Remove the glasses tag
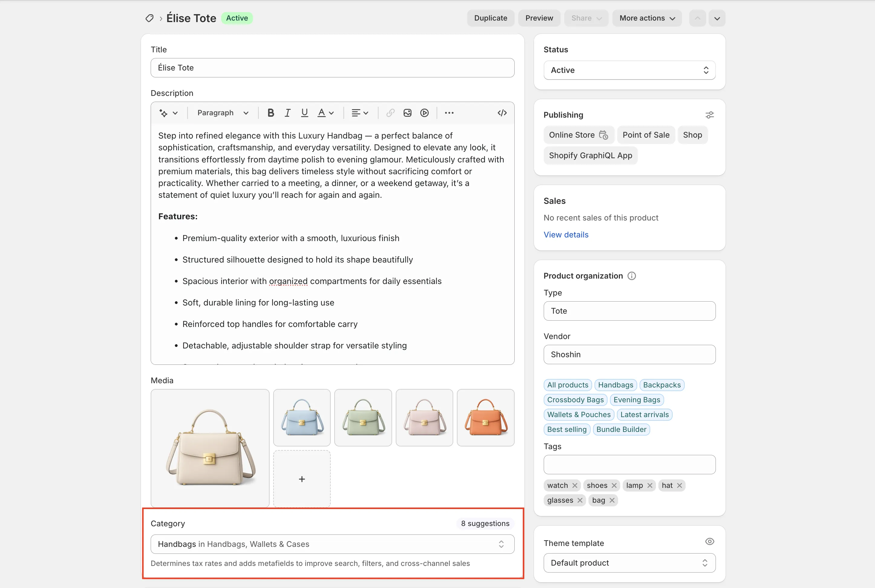The height and width of the screenshot is (588, 875). (580, 500)
